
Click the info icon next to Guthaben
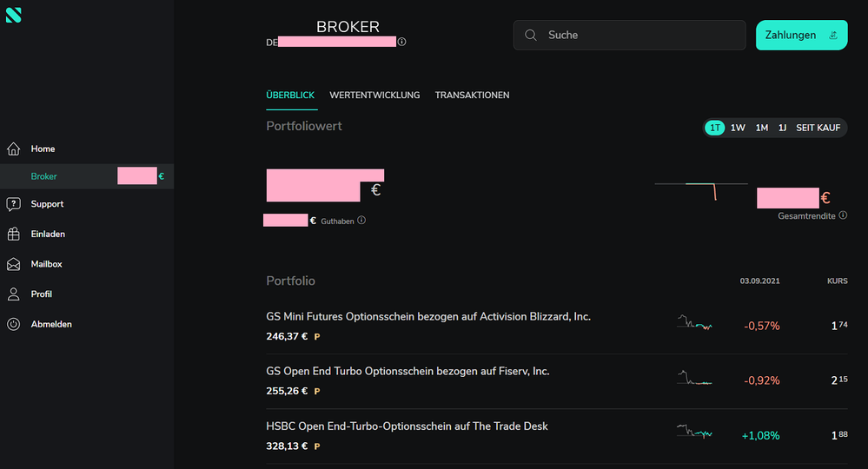pyautogui.click(x=361, y=221)
